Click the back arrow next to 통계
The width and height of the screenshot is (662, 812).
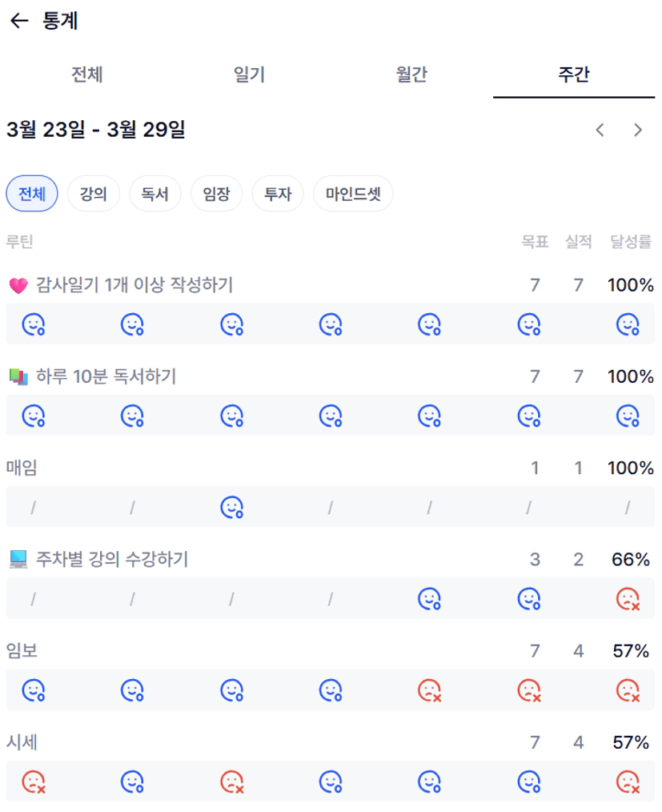tap(19, 22)
